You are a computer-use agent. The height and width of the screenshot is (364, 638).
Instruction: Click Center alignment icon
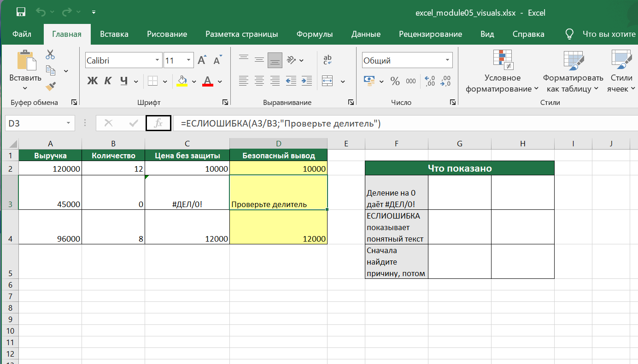(259, 81)
